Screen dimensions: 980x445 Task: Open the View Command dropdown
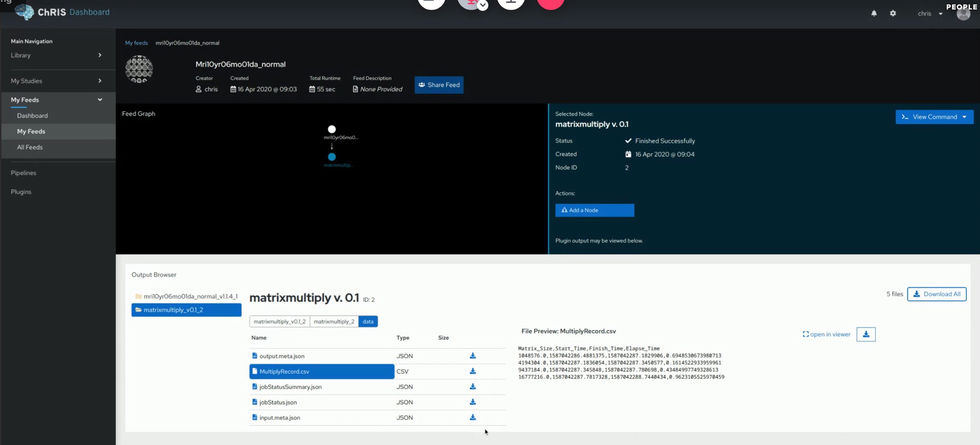(934, 117)
